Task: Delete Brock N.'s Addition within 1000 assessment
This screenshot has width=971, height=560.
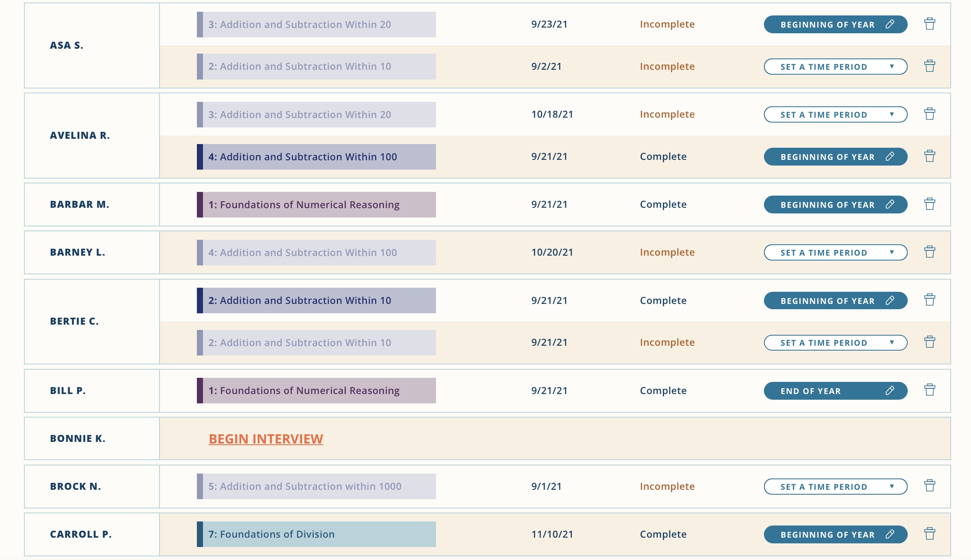Action: point(930,486)
